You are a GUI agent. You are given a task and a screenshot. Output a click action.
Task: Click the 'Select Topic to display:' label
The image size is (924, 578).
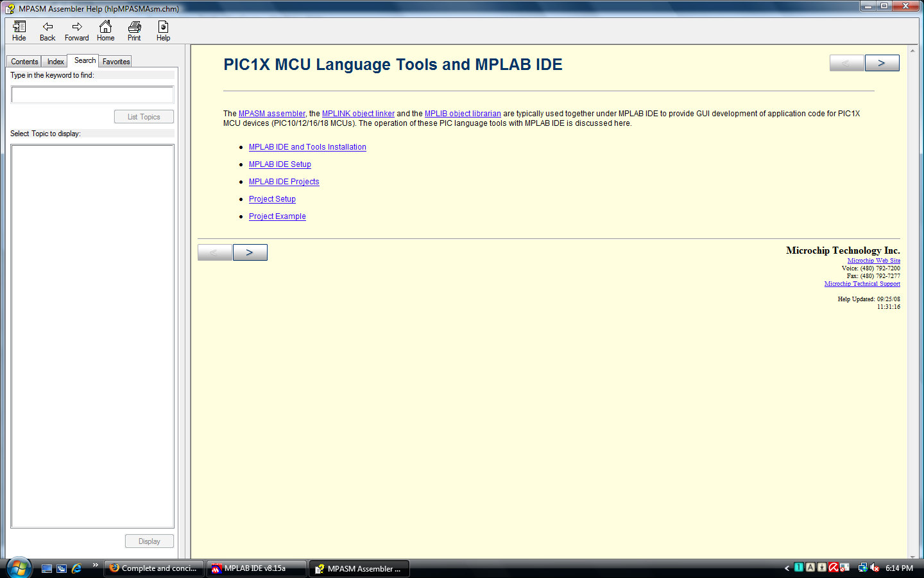45,134
